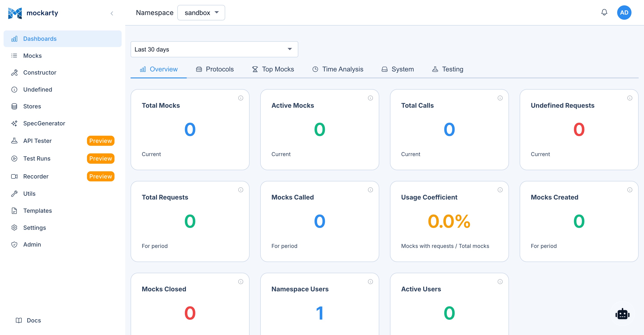Click Preview badge next to API Tester
644x335 pixels.
(100, 141)
